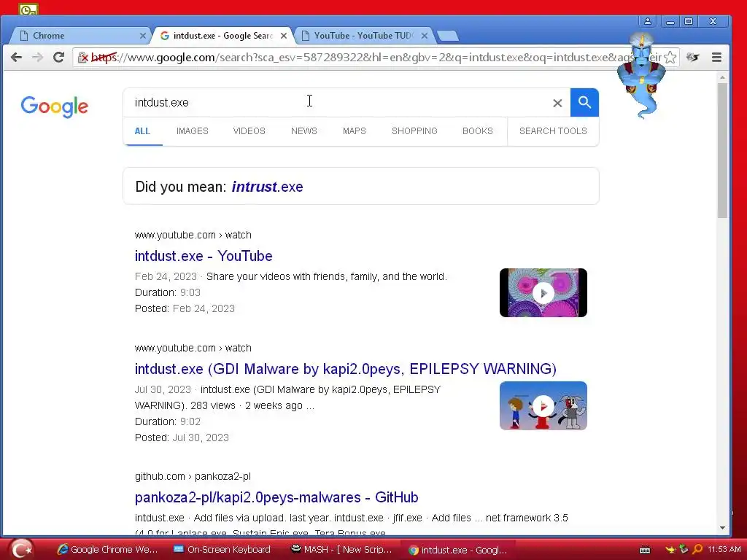The image size is (747, 560).
Task: Switch to MAPS results
Action: click(x=355, y=131)
